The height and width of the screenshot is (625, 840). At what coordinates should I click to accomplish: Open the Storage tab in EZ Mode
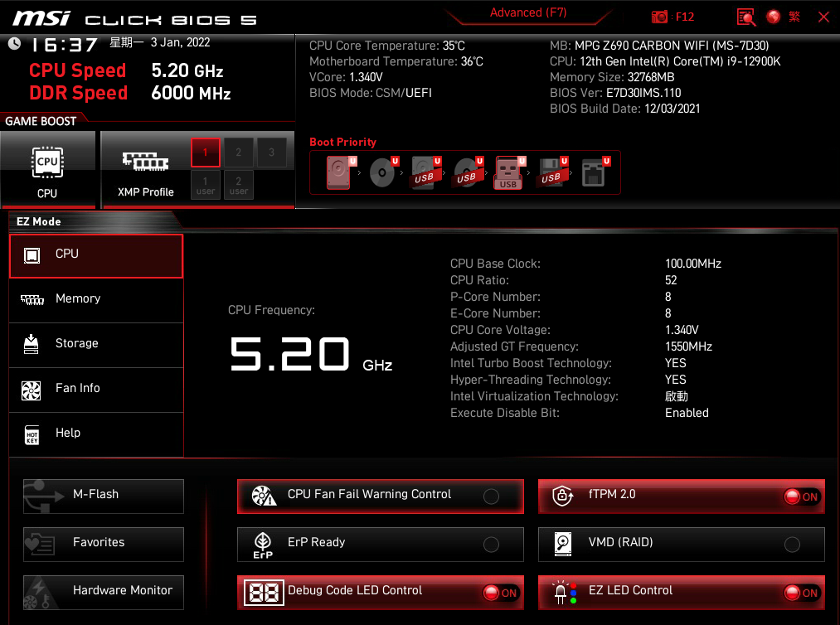[96, 345]
